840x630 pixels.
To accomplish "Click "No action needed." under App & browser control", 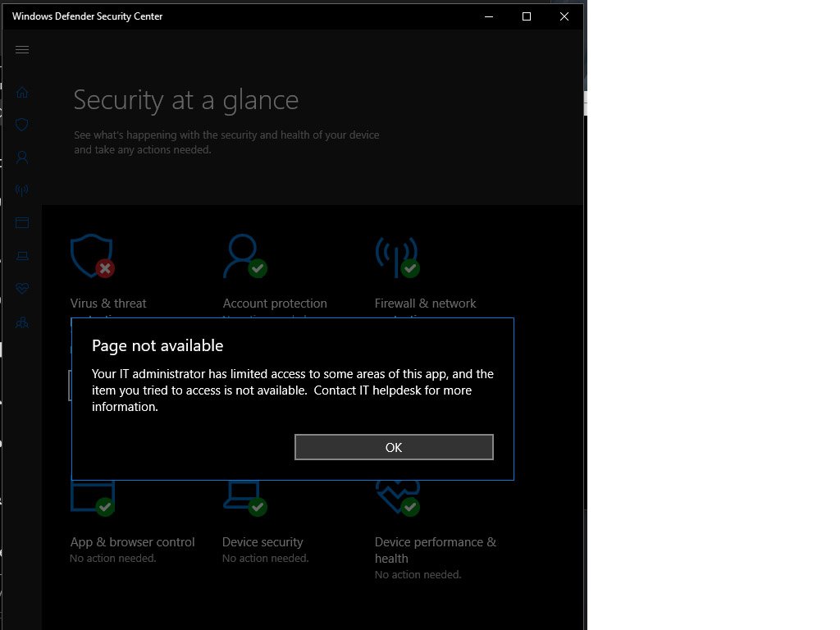I will tap(113, 558).
